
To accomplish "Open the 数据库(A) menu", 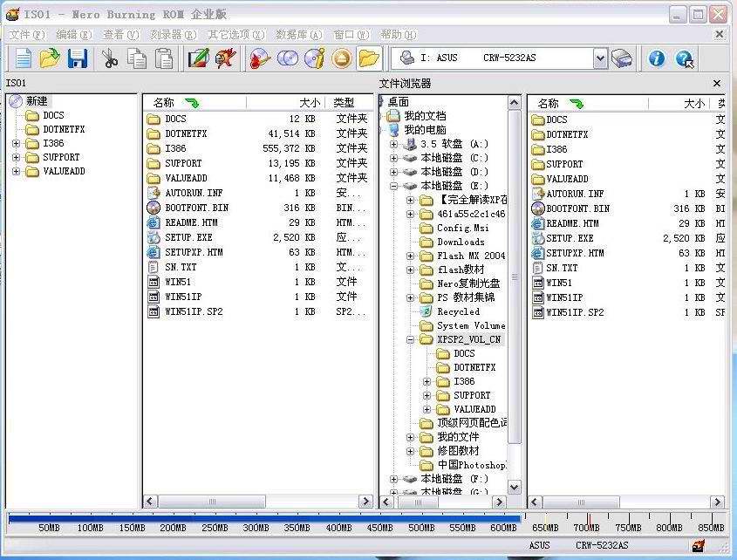I will click(298, 35).
